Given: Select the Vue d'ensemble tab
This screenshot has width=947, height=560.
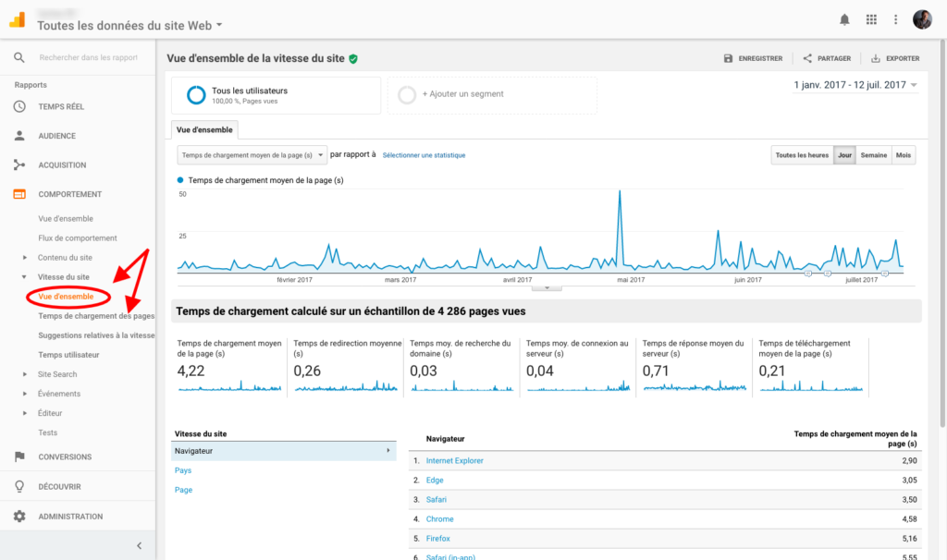Looking at the screenshot, I should point(205,129).
